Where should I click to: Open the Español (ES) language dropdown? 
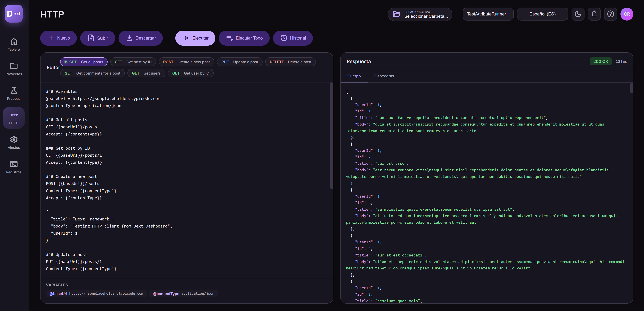pos(542,14)
